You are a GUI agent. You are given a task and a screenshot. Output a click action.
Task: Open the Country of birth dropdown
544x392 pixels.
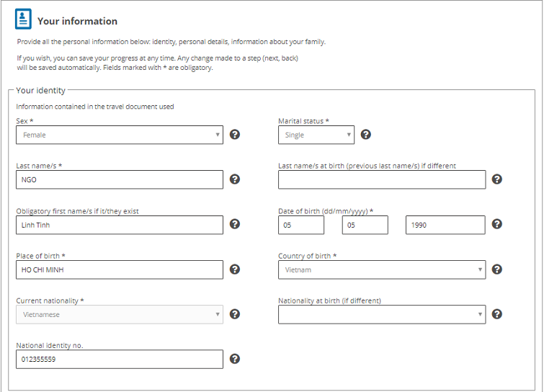point(382,269)
